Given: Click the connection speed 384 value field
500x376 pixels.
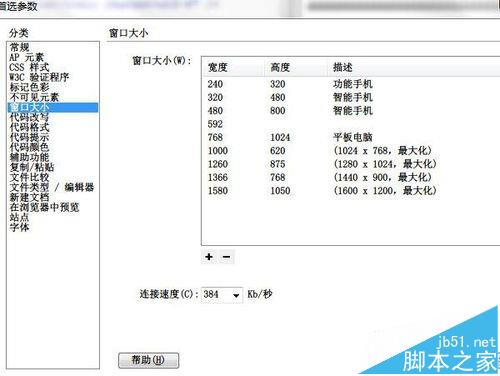Looking at the screenshot, I should 216,295.
